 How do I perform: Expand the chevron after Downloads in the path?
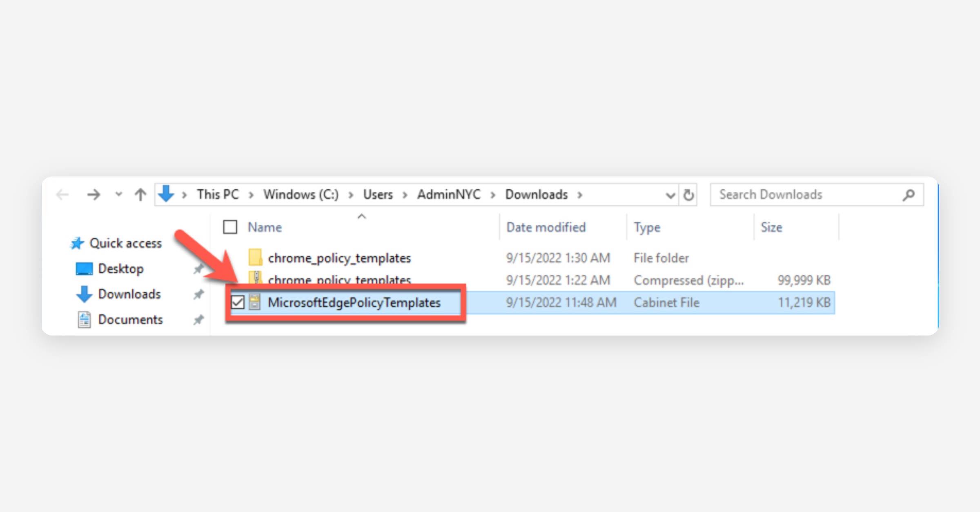pyautogui.click(x=580, y=195)
